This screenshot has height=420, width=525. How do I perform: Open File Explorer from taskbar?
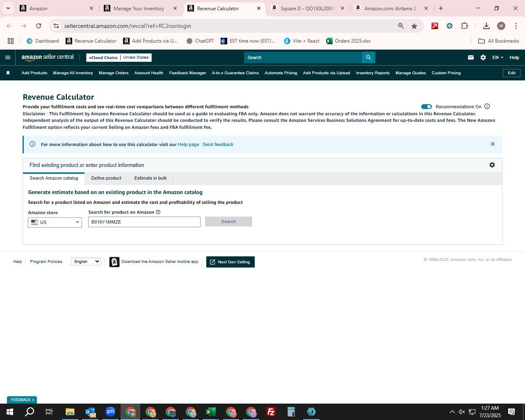[x=70, y=412]
